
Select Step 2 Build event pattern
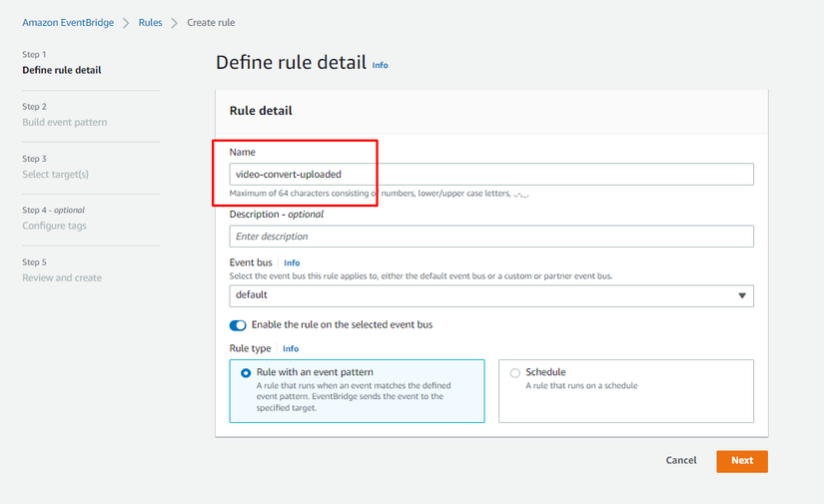point(64,122)
